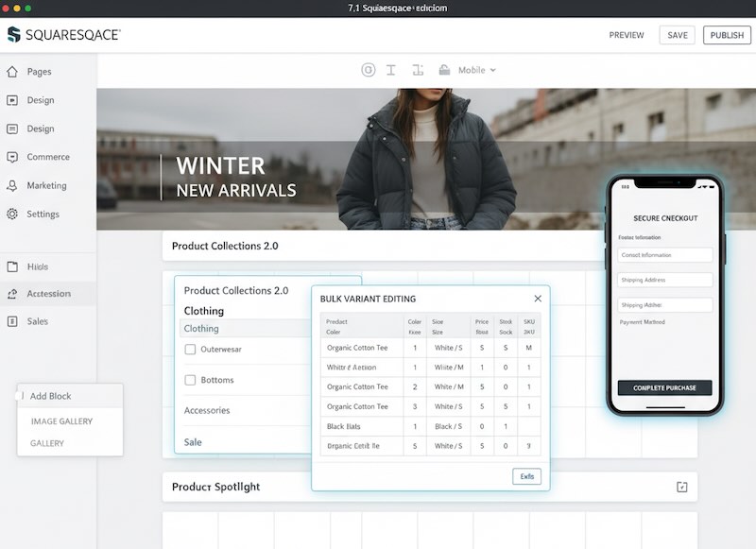This screenshot has height=549, width=756.
Task: Click the Shipping Address input field
Action: coord(665,280)
